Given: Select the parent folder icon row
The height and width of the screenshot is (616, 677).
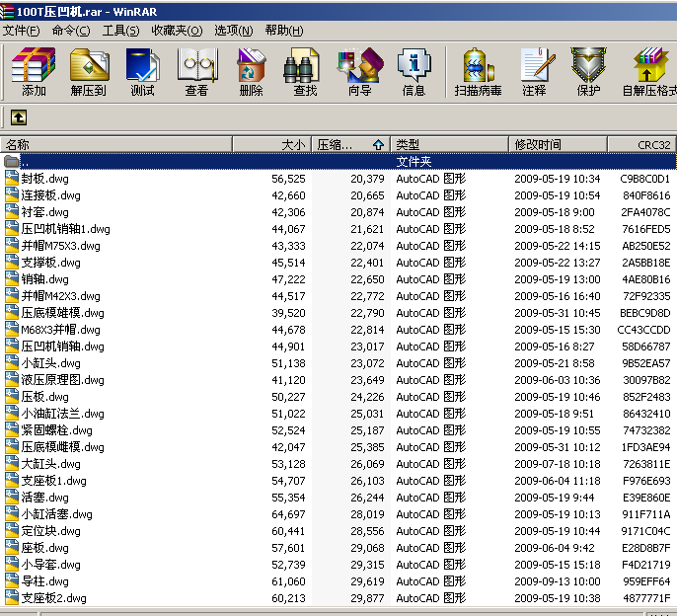Looking at the screenshot, I should 12,162.
